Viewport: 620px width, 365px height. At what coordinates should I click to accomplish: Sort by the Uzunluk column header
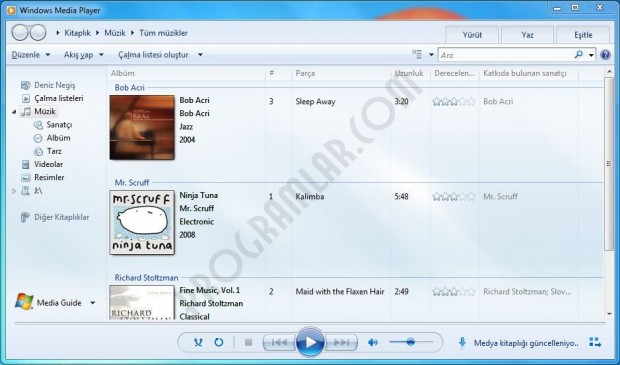(410, 73)
